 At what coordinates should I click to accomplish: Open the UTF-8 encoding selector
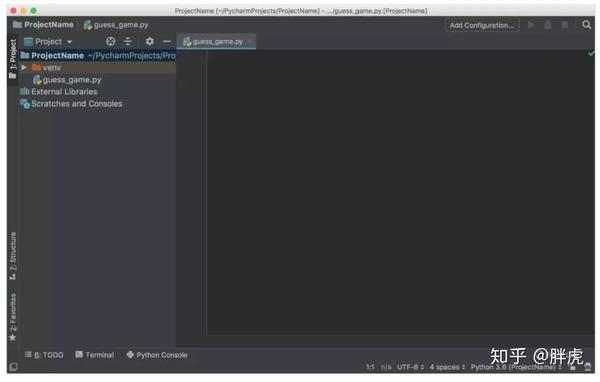[410, 367]
